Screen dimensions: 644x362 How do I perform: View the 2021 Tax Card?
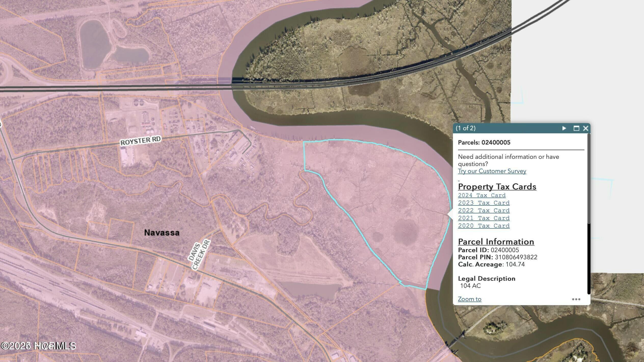pos(484,218)
